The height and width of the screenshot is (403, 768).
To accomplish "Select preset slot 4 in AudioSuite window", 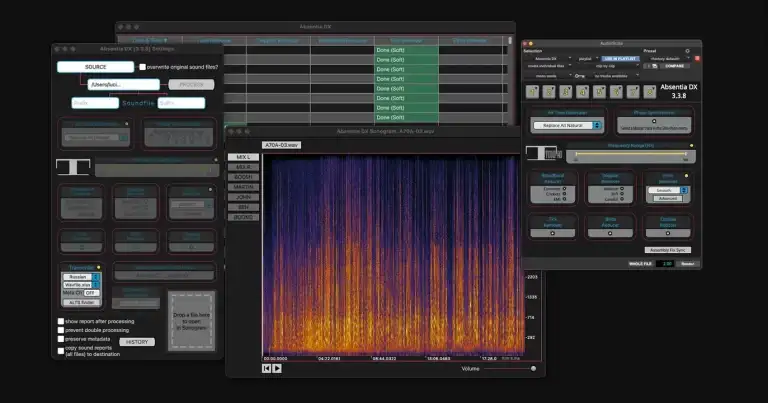I will [x=583, y=92].
